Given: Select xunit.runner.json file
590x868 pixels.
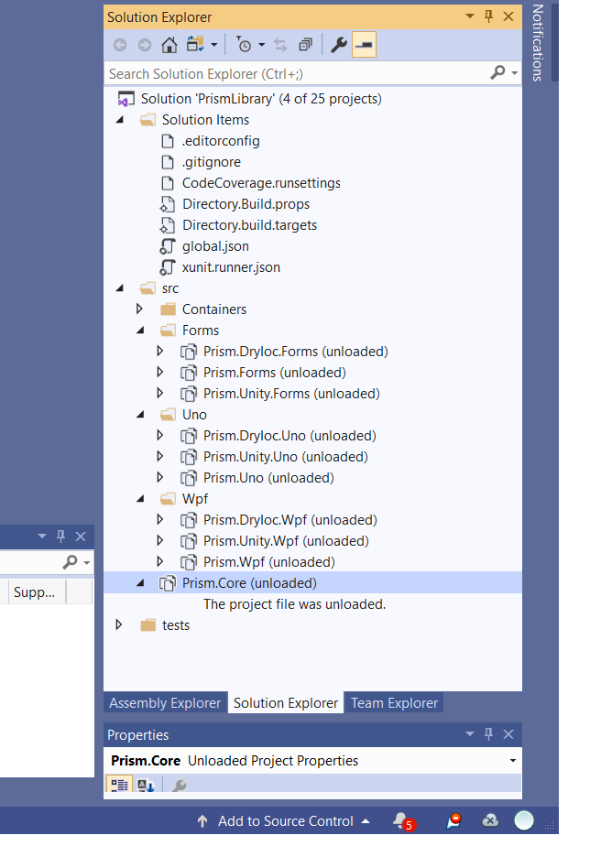Looking at the screenshot, I should tap(231, 266).
